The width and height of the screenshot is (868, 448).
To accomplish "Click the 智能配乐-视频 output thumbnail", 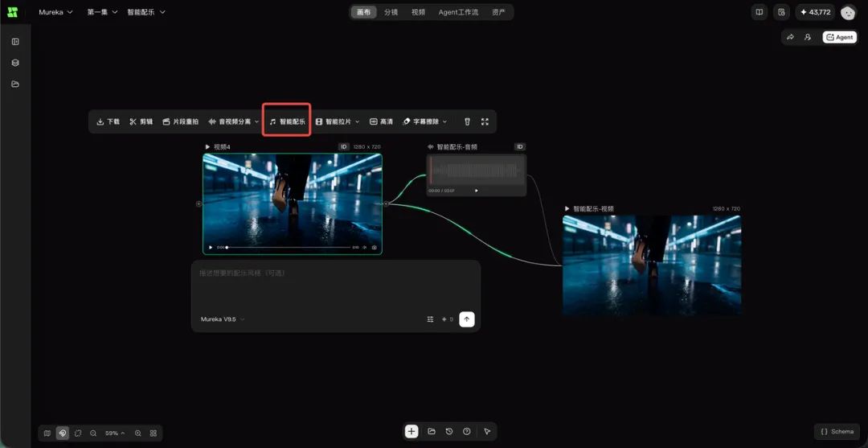I will click(x=652, y=265).
